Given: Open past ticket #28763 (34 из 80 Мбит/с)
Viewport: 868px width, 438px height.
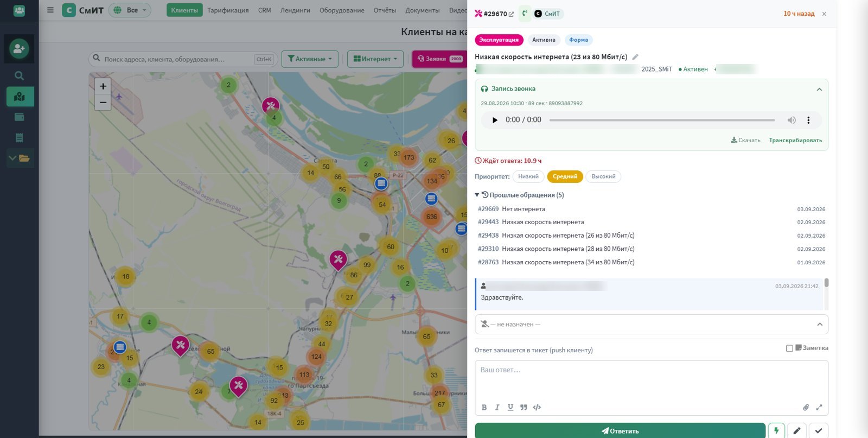Looking at the screenshot, I should 651,262.
